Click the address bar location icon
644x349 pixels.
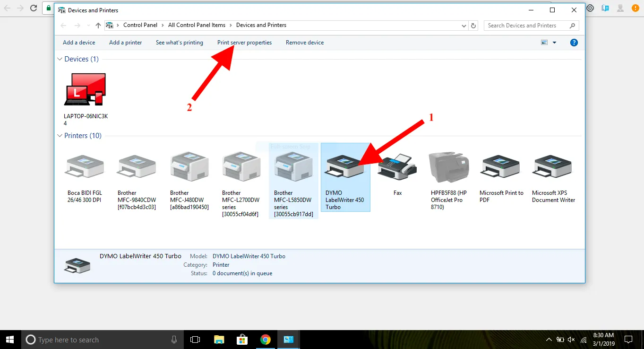(x=109, y=26)
